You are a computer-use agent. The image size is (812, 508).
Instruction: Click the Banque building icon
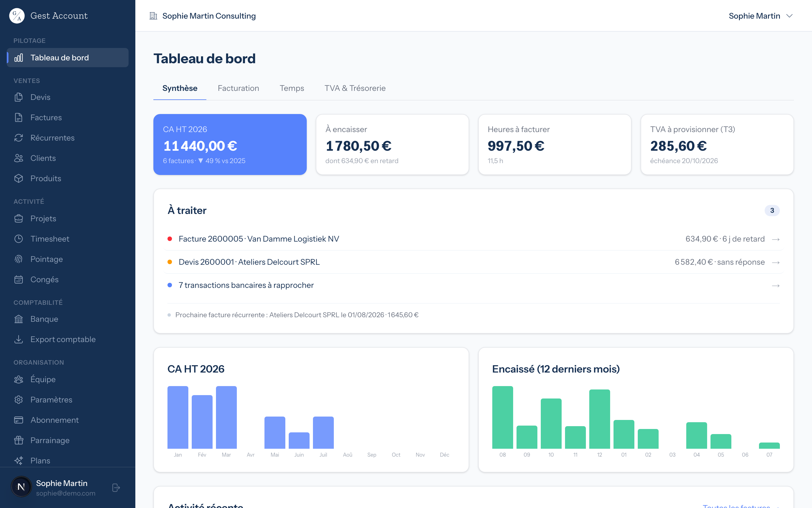(19, 319)
